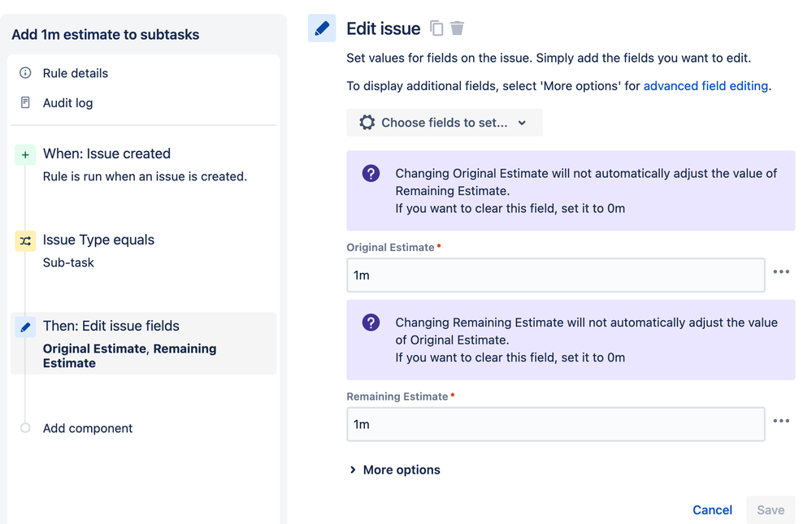The height and width of the screenshot is (524, 812).
Task: Click the yellow shuffle condition icon
Action: pos(25,240)
